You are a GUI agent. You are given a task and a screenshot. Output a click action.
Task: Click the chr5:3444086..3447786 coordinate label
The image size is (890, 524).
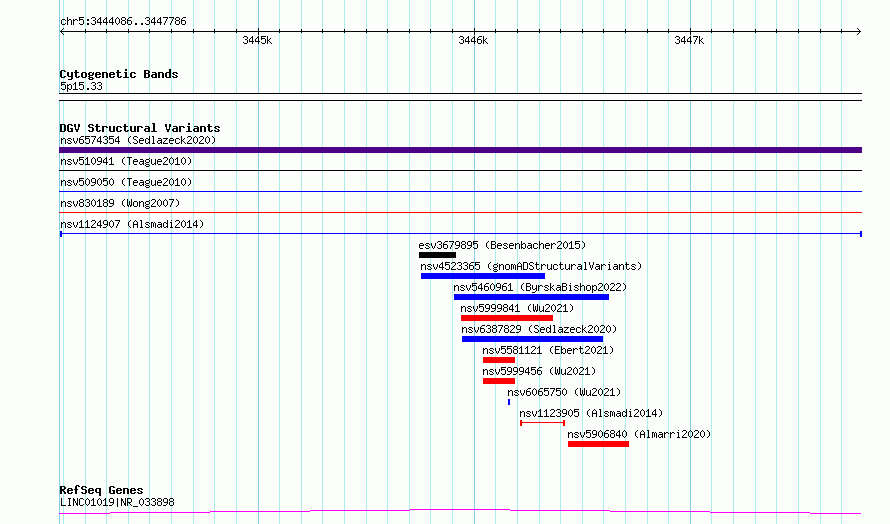[x=123, y=21]
